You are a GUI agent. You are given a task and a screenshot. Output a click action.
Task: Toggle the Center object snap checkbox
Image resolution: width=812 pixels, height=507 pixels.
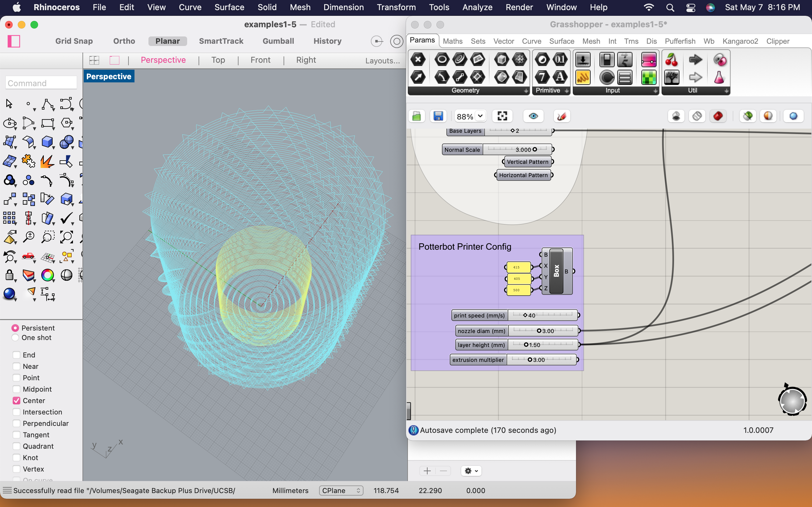[x=16, y=400]
